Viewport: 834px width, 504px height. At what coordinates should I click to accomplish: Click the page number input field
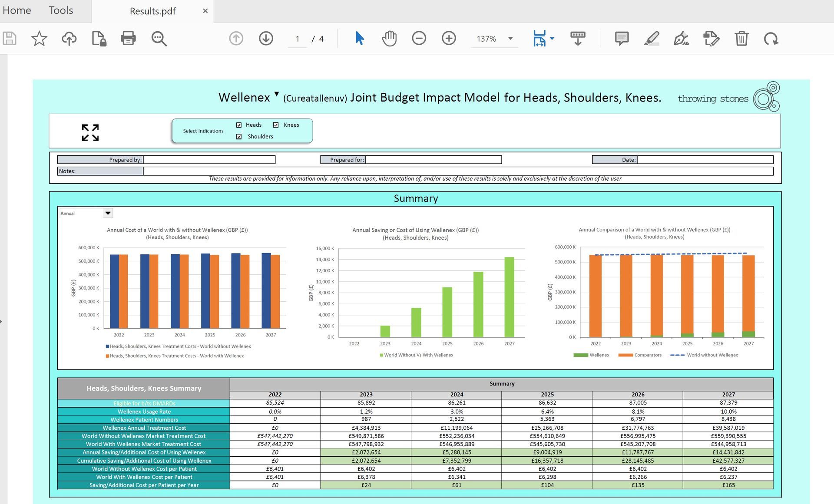(x=298, y=39)
